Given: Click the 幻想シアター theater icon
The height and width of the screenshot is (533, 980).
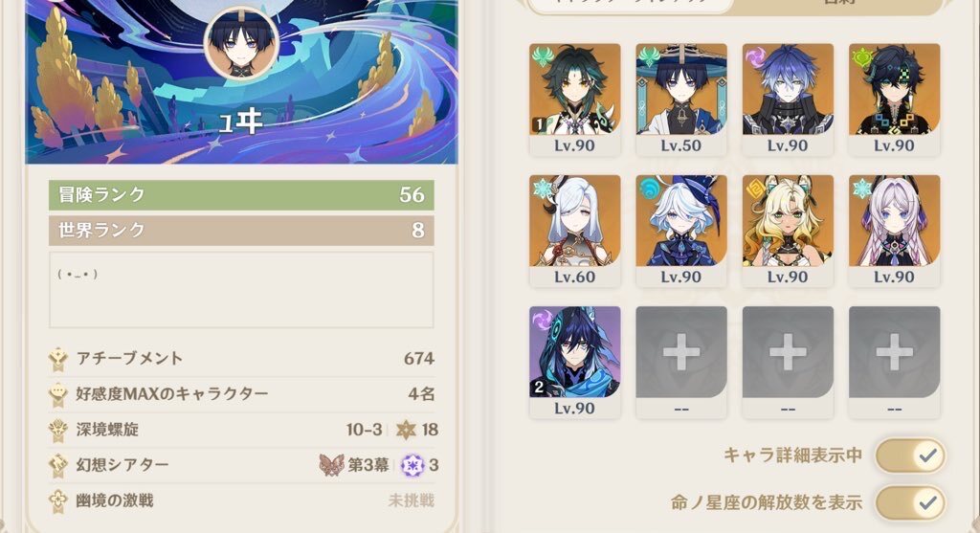Looking at the screenshot, I should point(58,465).
